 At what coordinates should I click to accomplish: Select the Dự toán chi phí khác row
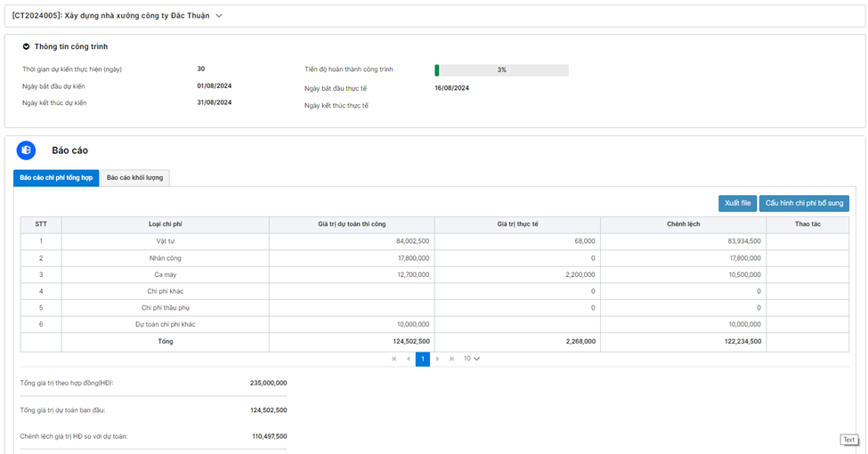click(x=166, y=324)
